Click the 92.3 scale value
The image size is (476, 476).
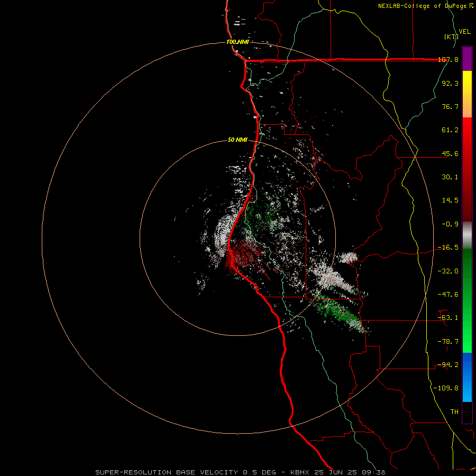click(450, 83)
